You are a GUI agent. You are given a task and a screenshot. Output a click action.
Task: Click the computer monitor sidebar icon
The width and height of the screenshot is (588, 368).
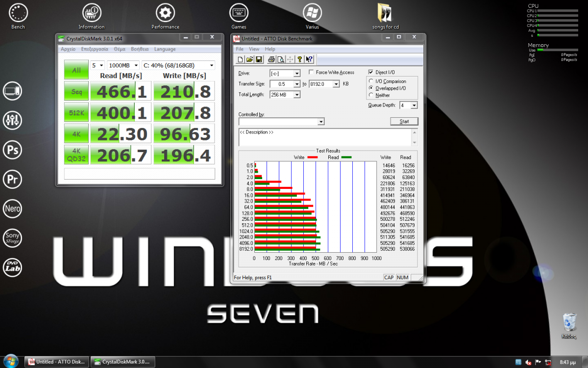(x=12, y=91)
